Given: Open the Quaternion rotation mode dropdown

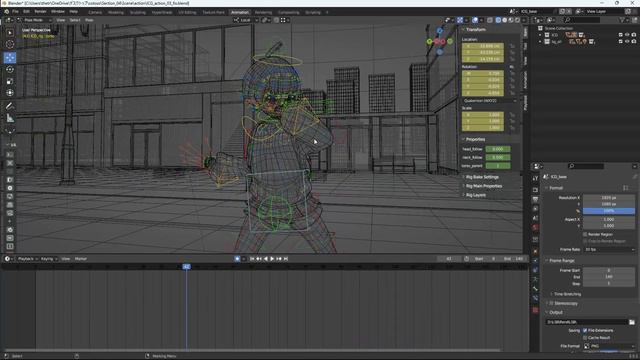Looking at the screenshot, I should (489, 100).
